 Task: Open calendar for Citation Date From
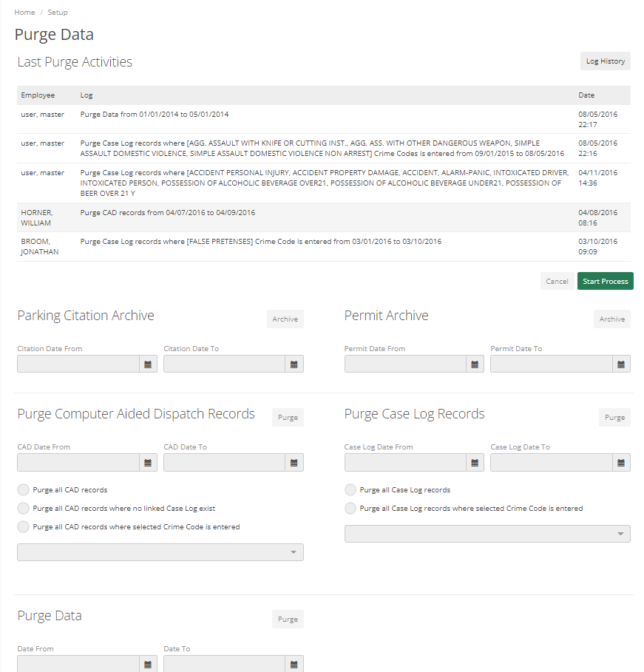[x=148, y=364]
